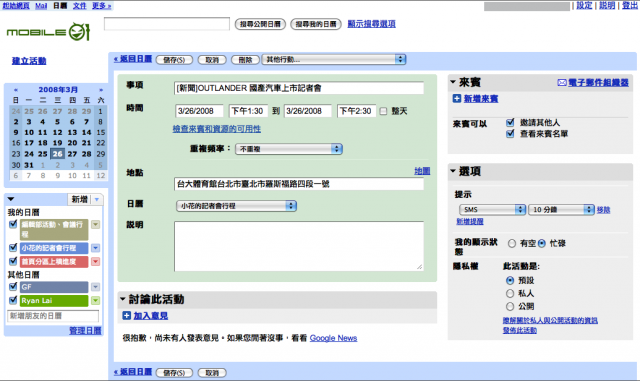Click 登出 to sign out
The image size is (640, 381).
point(630,6)
